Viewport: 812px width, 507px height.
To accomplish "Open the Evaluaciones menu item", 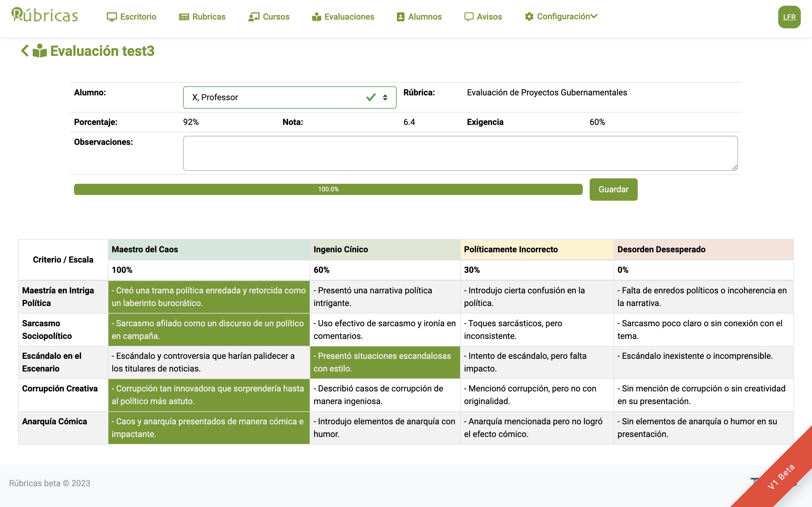I will [x=349, y=17].
